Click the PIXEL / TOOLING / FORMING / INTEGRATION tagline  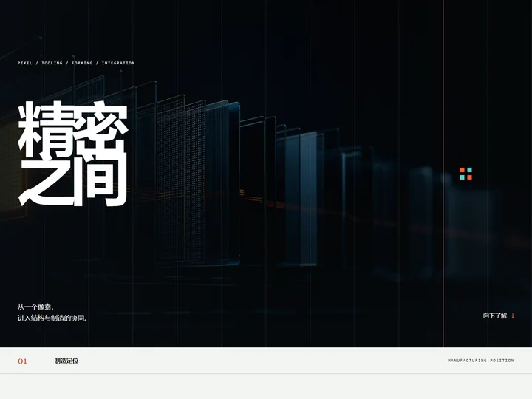click(x=76, y=63)
